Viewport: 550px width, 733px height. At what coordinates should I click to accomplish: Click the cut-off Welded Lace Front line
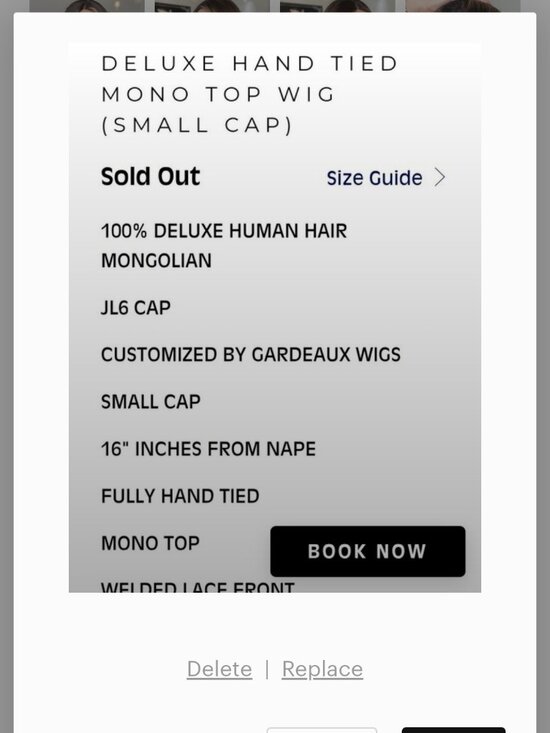click(198, 587)
